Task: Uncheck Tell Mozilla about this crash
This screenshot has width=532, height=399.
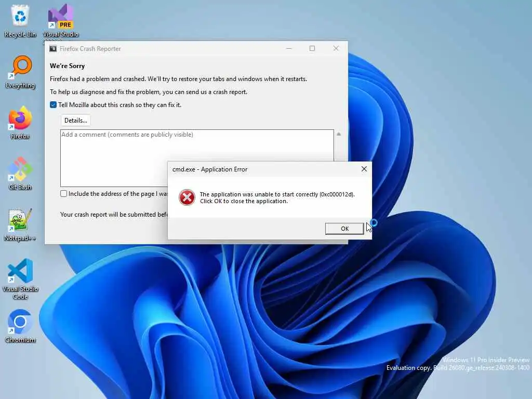Action: [x=54, y=105]
